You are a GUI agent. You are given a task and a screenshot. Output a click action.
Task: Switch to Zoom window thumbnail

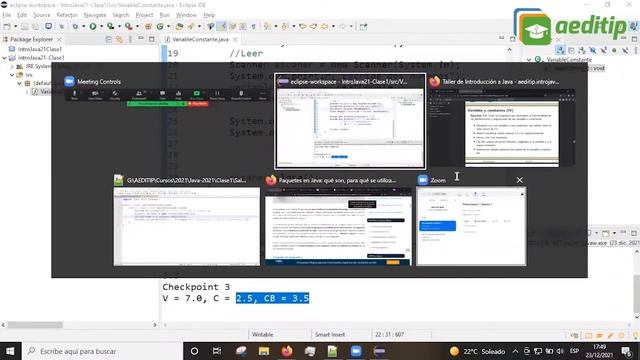471,221
